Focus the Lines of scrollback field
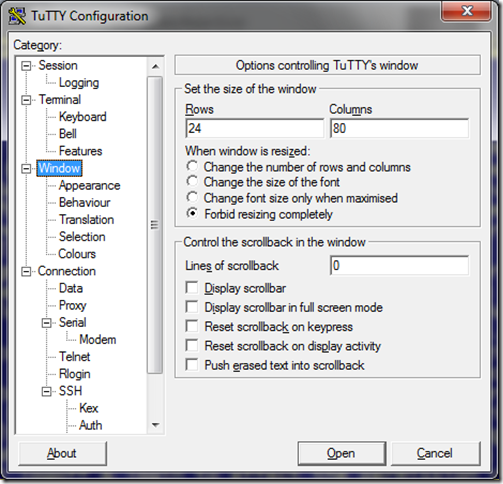The width and height of the screenshot is (503, 484). pyautogui.click(x=399, y=266)
